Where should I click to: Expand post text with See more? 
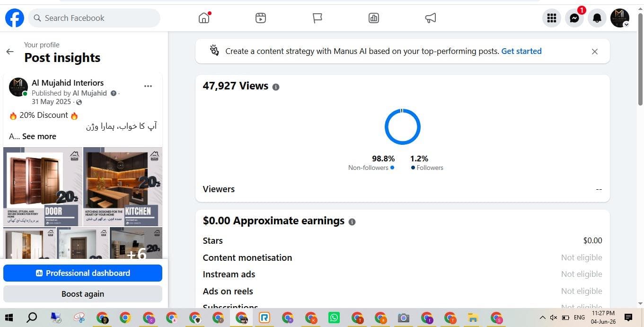click(x=39, y=136)
